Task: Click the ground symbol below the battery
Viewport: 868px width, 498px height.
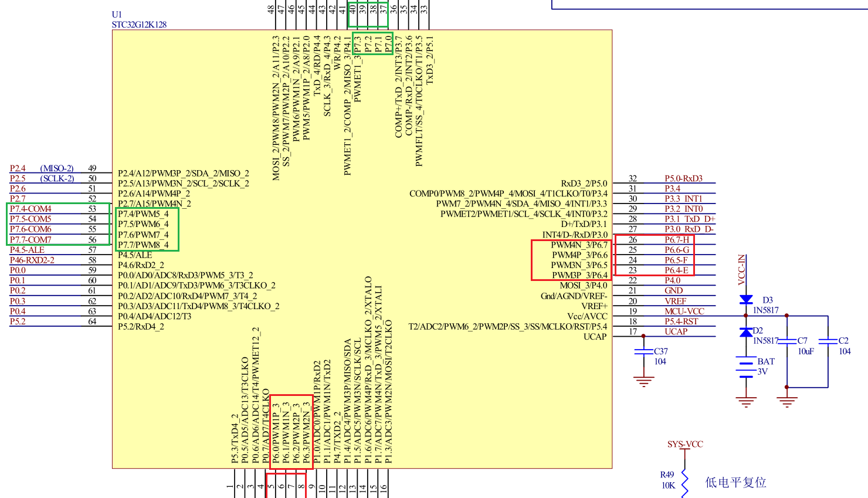Action: pyautogui.click(x=746, y=402)
